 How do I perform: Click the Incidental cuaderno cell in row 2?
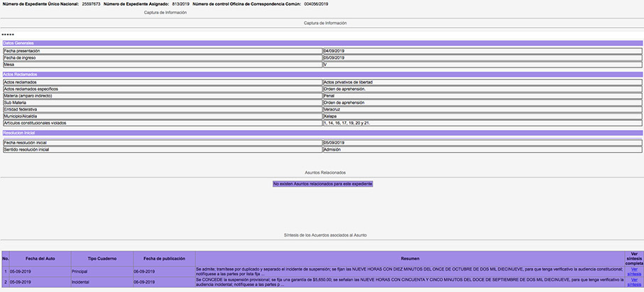click(80, 282)
